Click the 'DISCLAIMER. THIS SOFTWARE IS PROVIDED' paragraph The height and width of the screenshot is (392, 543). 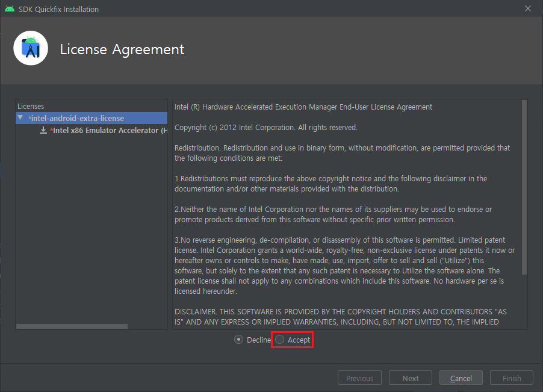click(340, 317)
